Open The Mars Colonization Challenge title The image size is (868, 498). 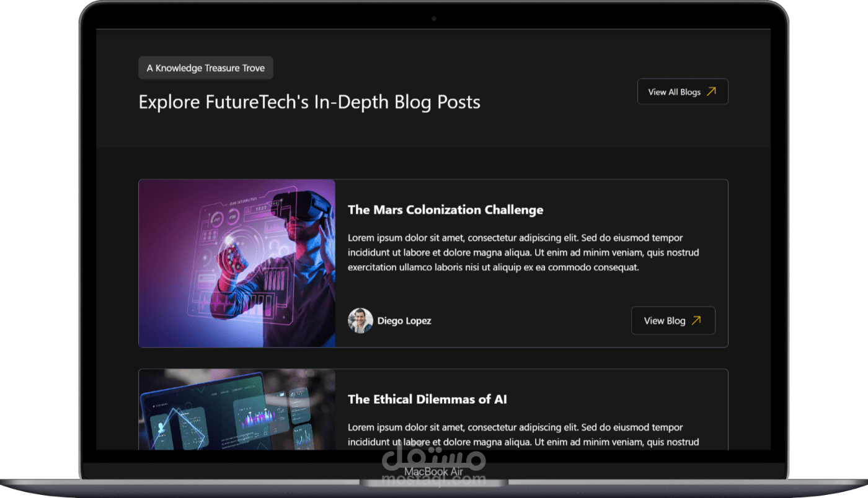pos(445,210)
